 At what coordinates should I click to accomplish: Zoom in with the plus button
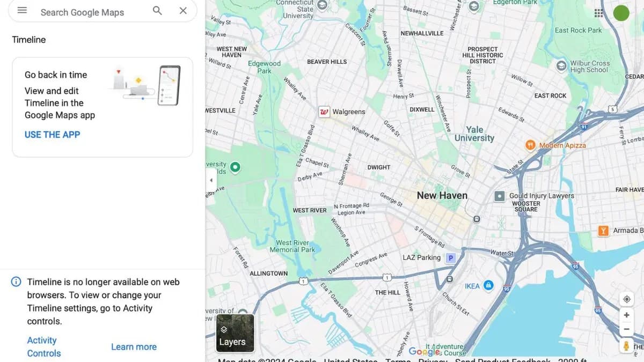[626, 315]
